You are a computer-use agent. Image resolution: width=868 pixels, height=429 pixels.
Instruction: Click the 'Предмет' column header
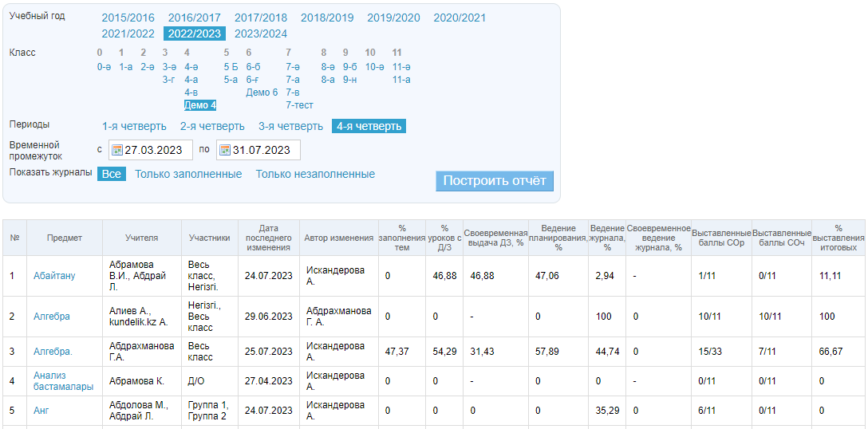click(65, 238)
